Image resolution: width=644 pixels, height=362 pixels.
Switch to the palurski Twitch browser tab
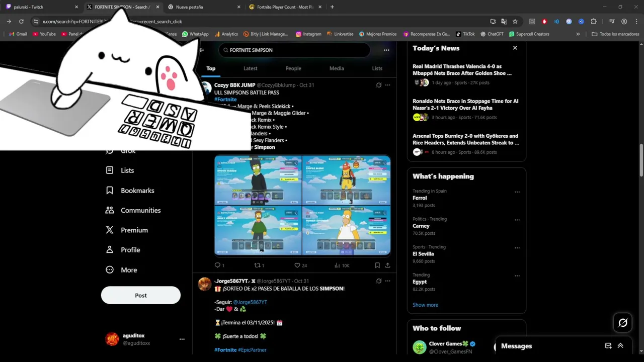tap(42, 7)
